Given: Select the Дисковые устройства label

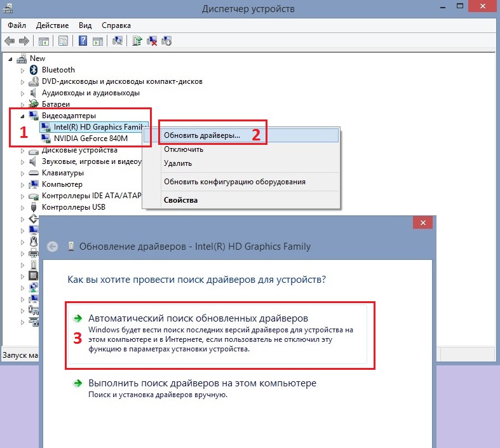Looking at the screenshot, I should [79, 150].
